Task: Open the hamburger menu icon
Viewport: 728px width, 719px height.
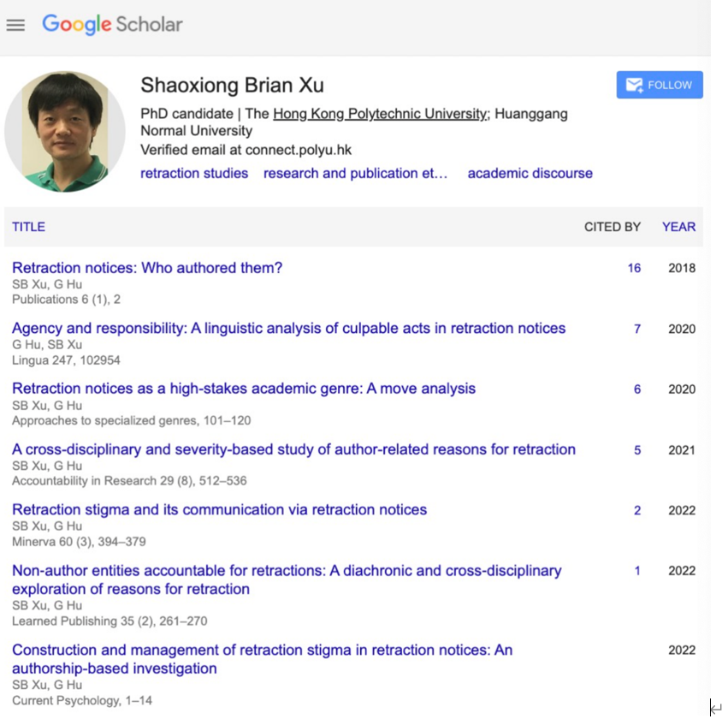Action: point(15,25)
